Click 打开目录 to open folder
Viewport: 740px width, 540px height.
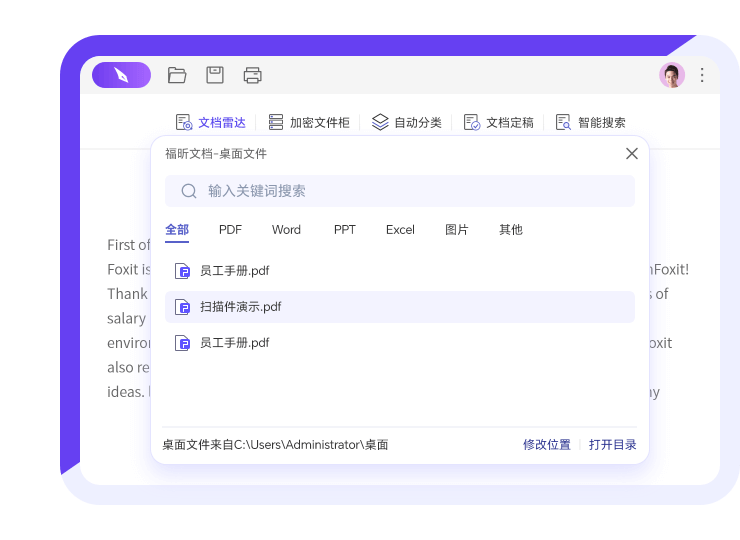pos(613,445)
